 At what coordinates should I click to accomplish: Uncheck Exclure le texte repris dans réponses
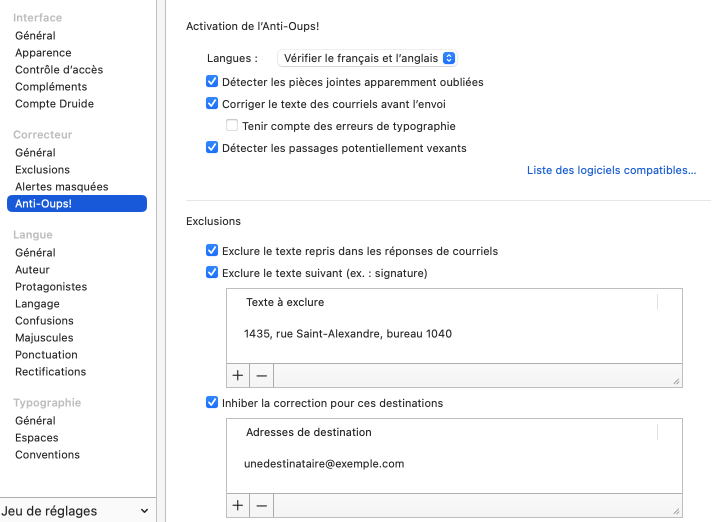point(212,251)
